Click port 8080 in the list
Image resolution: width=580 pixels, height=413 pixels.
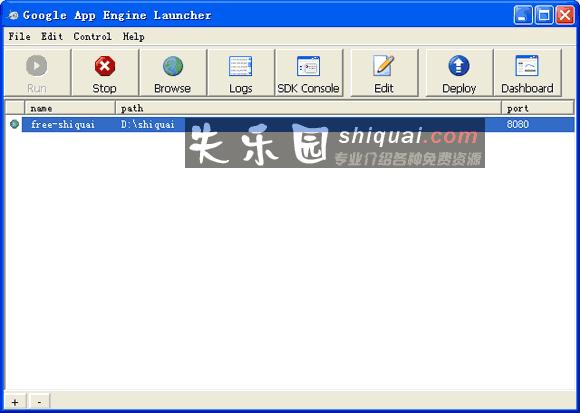click(x=517, y=124)
